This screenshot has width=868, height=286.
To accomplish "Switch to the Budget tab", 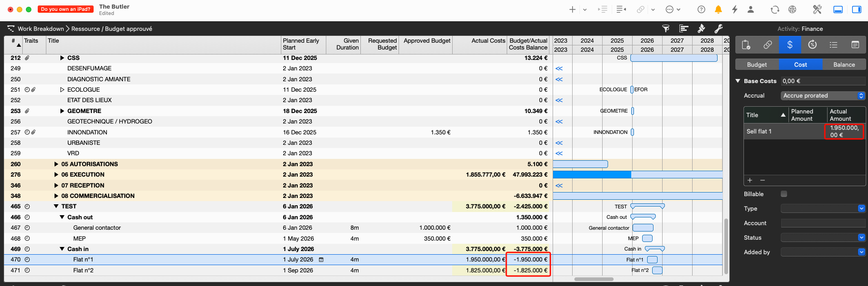I will click(757, 64).
